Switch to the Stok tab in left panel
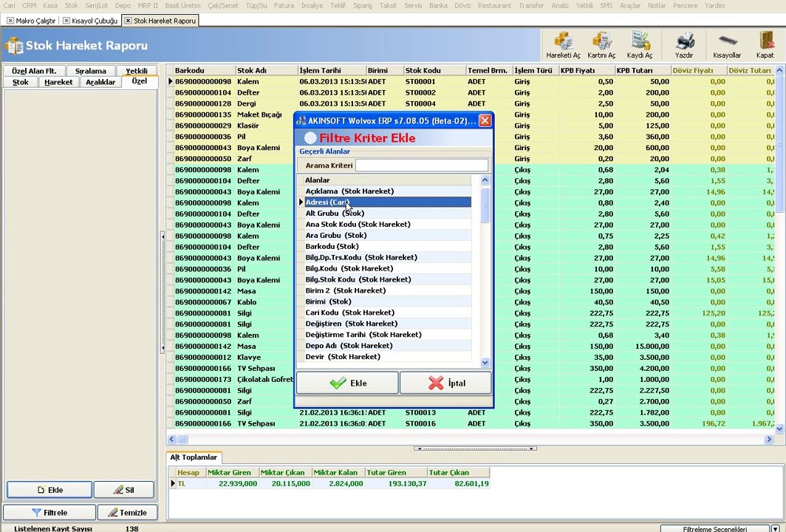This screenshot has width=786, height=532. 21,82
